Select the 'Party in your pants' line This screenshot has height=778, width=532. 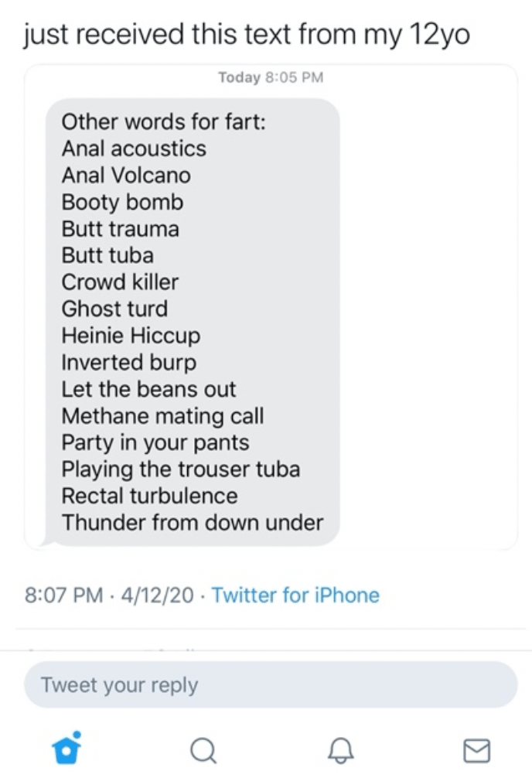coord(155,442)
